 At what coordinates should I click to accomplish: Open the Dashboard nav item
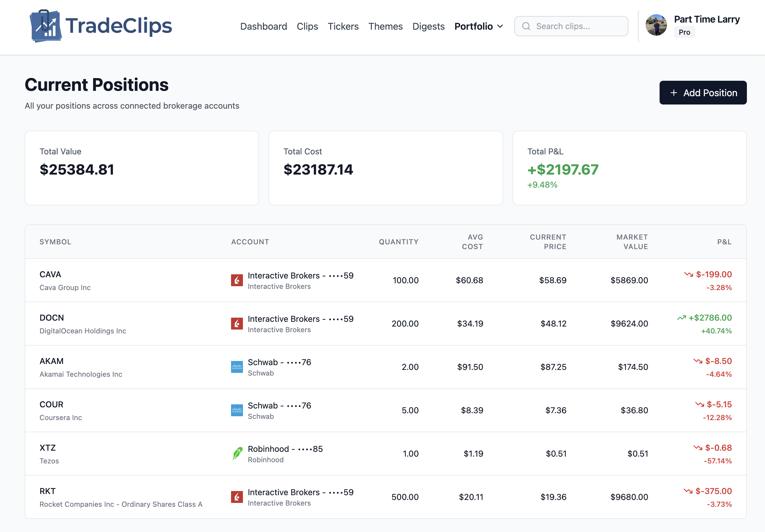point(263,26)
